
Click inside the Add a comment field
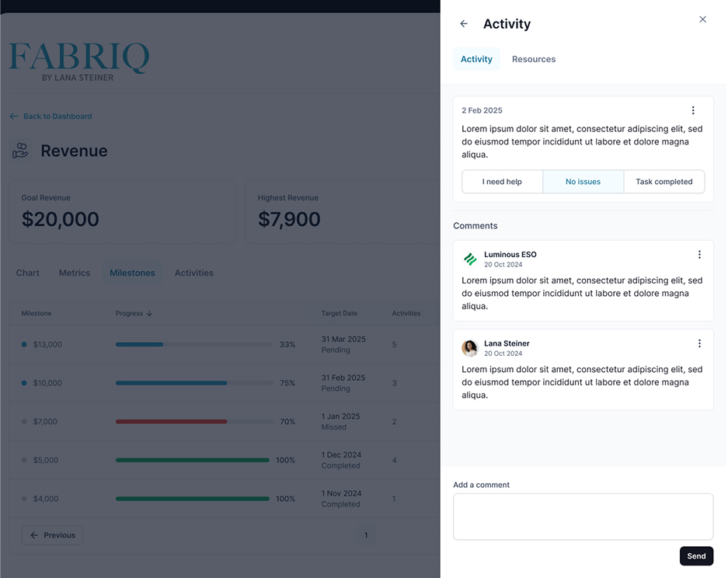583,517
